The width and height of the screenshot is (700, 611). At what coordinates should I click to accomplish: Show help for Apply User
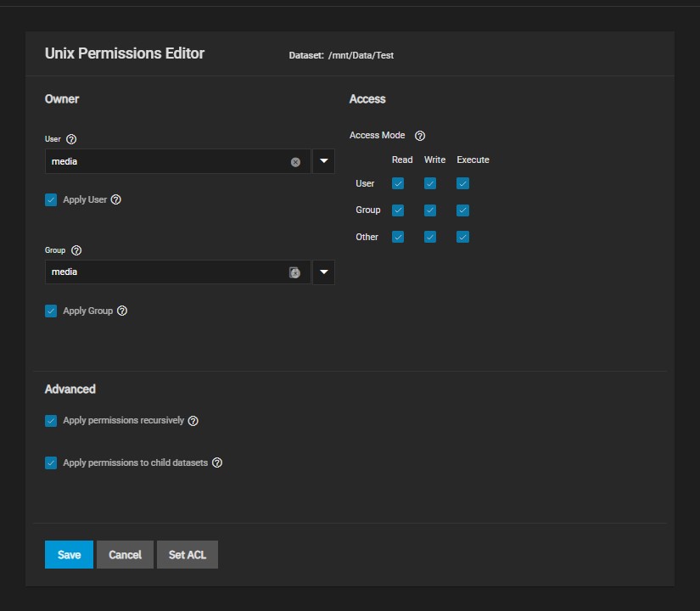115,199
